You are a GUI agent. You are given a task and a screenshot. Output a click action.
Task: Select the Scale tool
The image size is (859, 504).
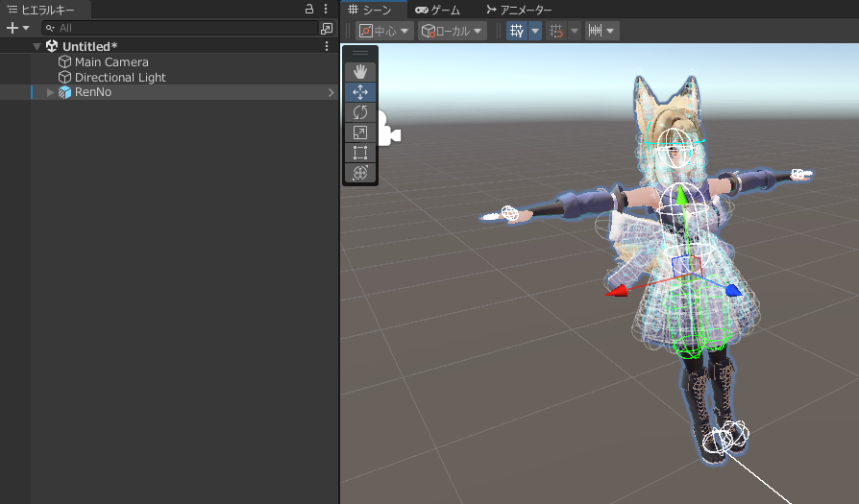point(360,132)
